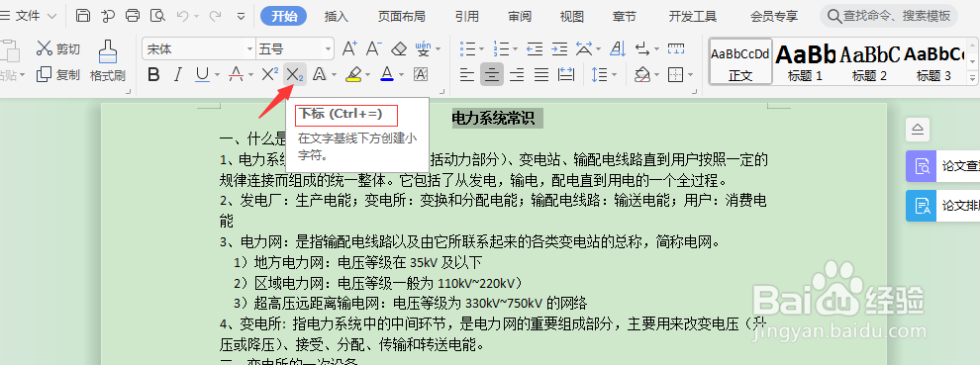
Task: Apply the 正文 style
Action: click(740, 61)
